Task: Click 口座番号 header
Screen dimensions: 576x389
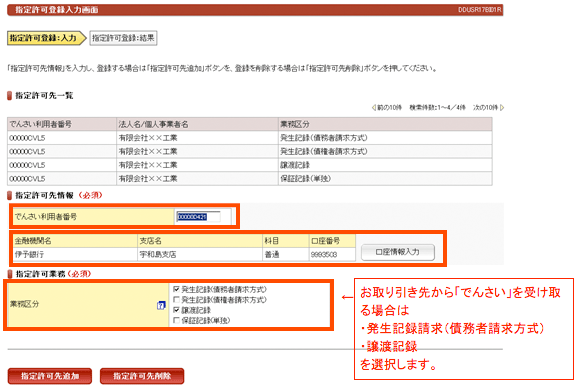Action: [x=332, y=241]
